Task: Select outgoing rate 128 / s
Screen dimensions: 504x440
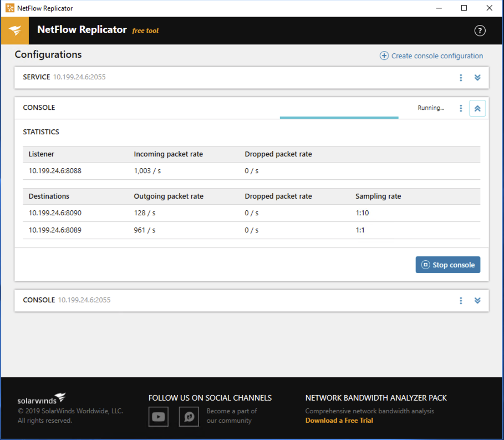Action: pyautogui.click(x=145, y=213)
